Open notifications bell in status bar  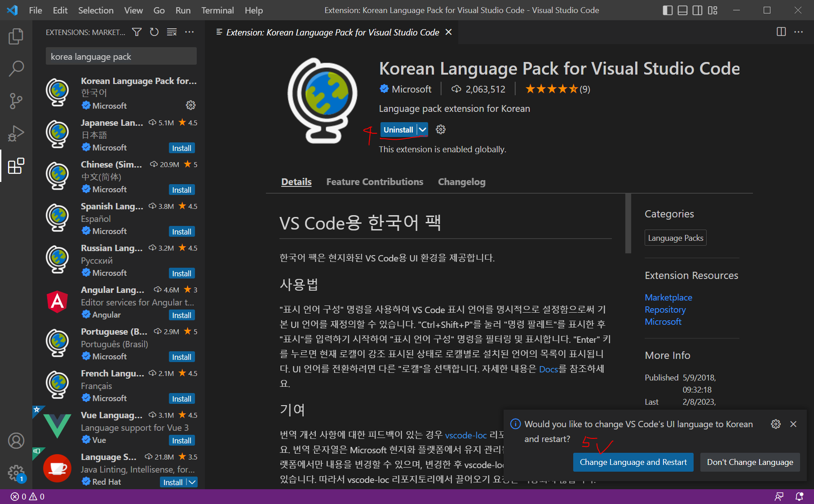tap(799, 496)
